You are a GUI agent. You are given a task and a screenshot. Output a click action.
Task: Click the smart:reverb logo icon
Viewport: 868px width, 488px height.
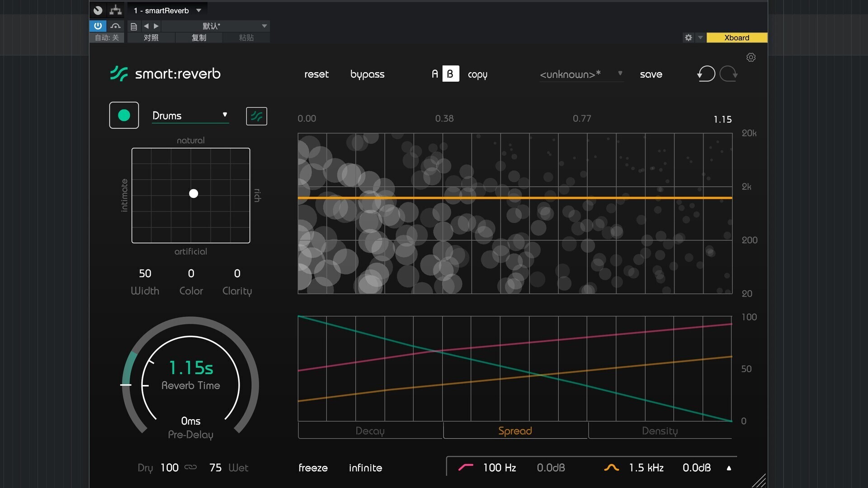pyautogui.click(x=119, y=73)
